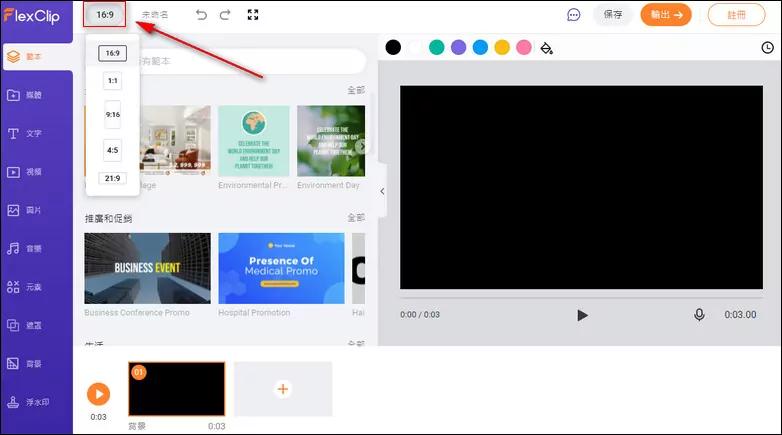This screenshot has width=782, height=435.
Task: Click the undo arrow icon
Action: 201,15
